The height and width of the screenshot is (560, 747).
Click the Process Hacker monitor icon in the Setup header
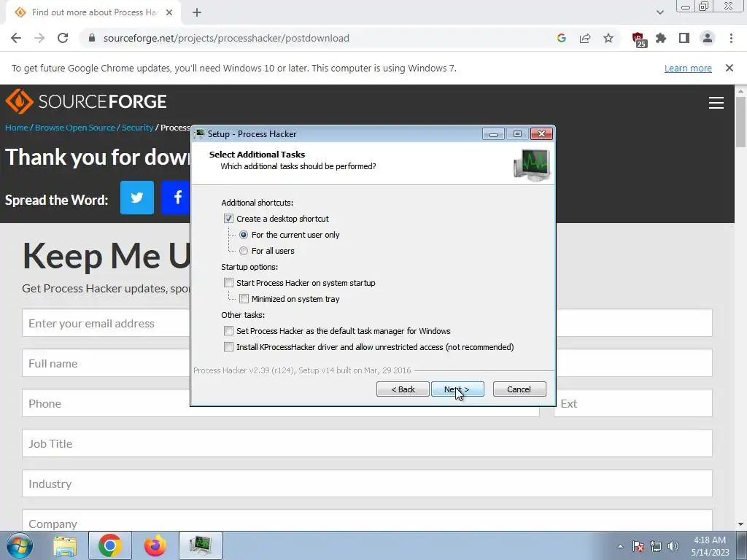coord(532,165)
